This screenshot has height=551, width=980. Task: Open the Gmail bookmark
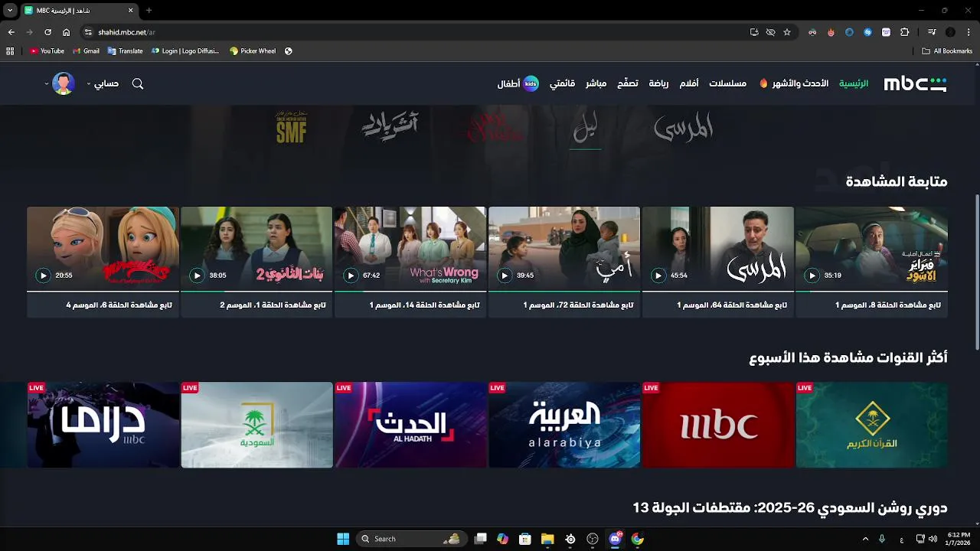(x=86, y=51)
